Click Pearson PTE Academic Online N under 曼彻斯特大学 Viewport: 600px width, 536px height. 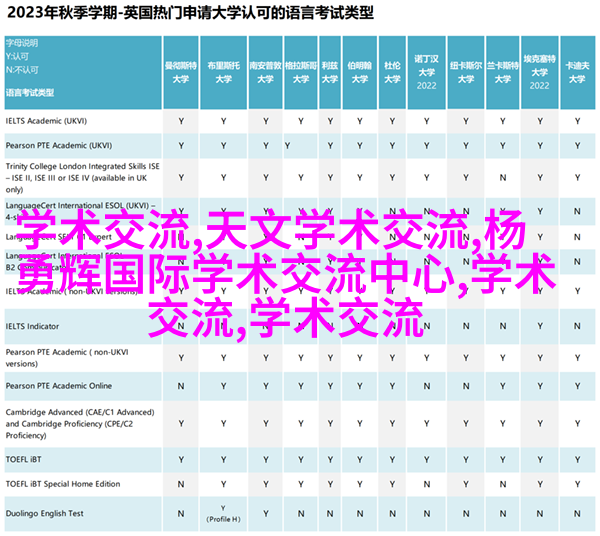point(181,386)
